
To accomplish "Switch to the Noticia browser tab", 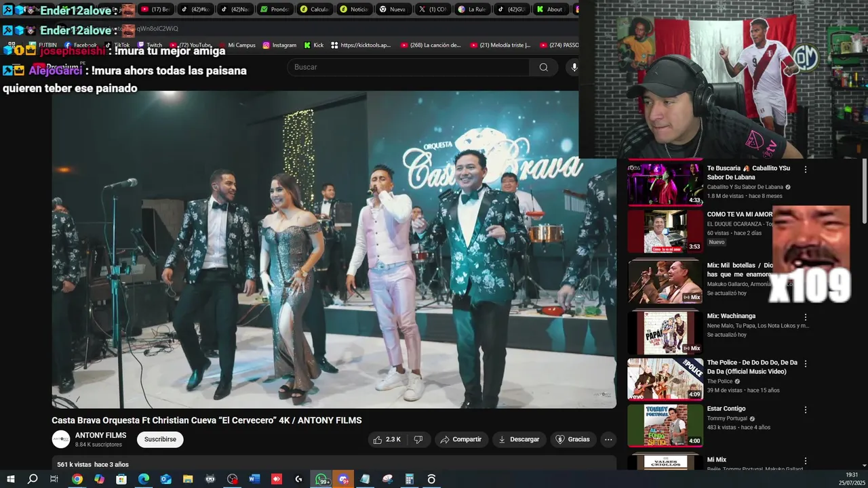I will [x=353, y=9].
